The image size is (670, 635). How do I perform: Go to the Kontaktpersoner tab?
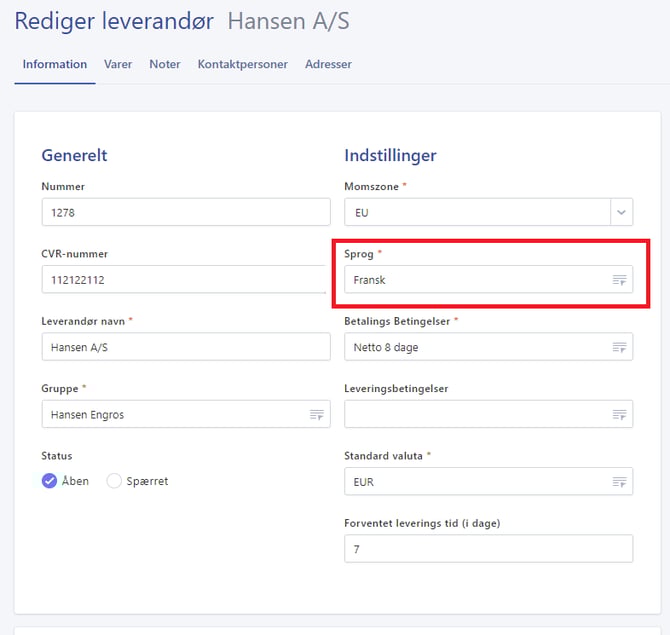pyautogui.click(x=242, y=64)
